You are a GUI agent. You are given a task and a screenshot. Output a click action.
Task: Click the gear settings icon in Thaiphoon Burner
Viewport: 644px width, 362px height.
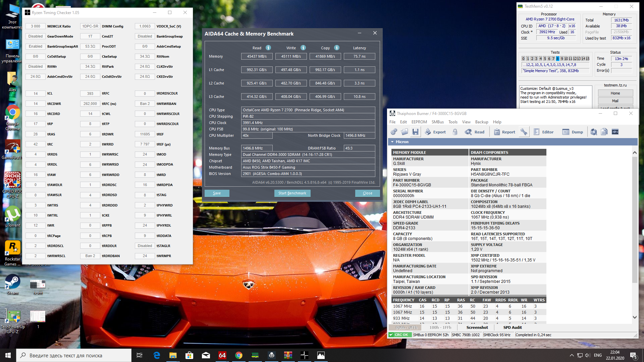click(x=394, y=132)
